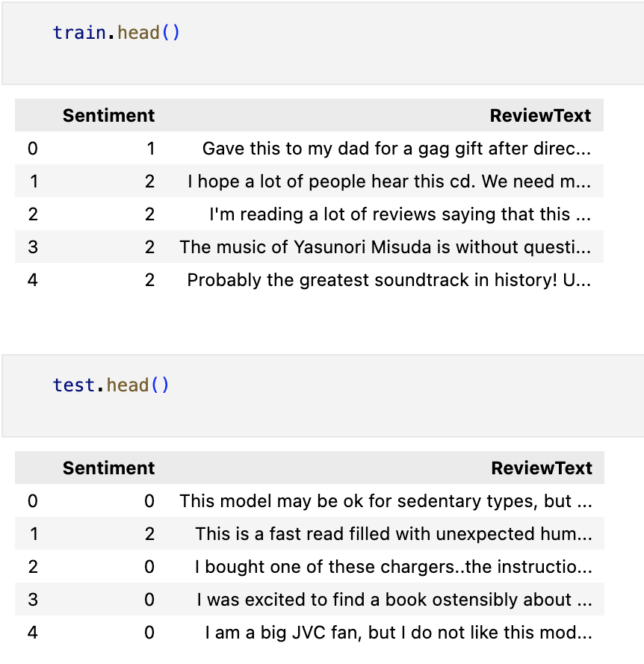644x664 pixels.
Task: Click the 'This is a fast read' review cell
Action: tap(394, 534)
